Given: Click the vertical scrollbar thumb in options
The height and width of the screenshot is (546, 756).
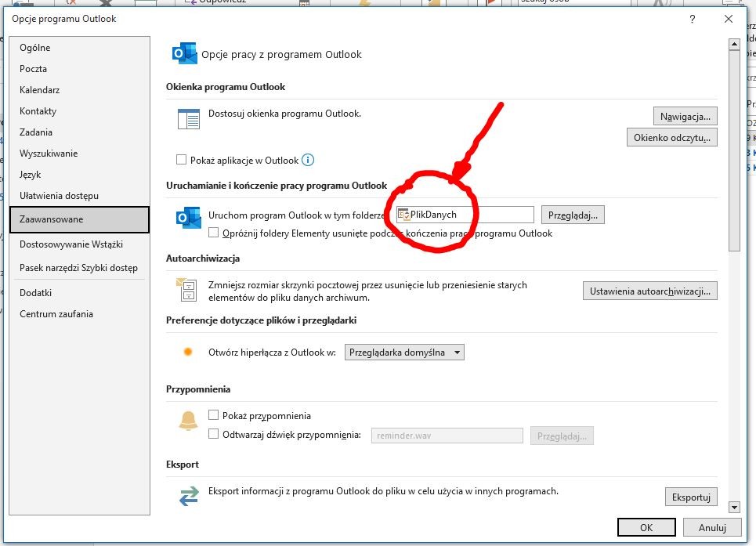Looking at the screenshot, I should point(734,150).
